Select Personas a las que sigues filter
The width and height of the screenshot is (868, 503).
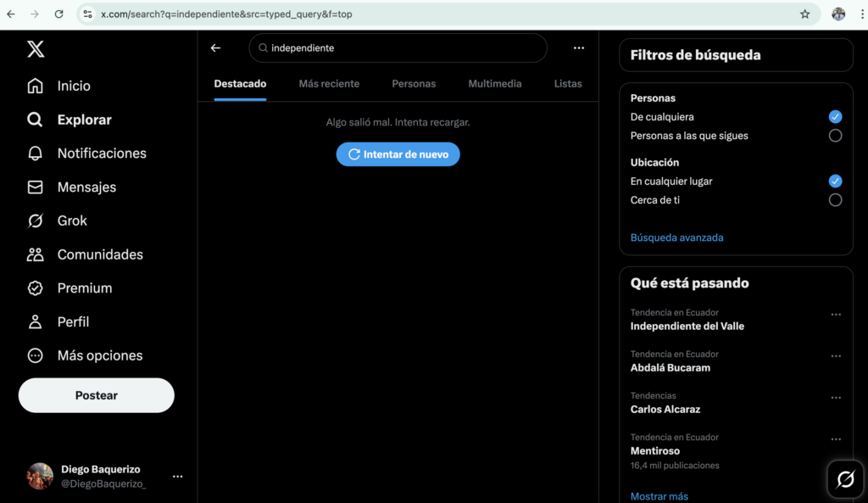(x=835, y=136)
